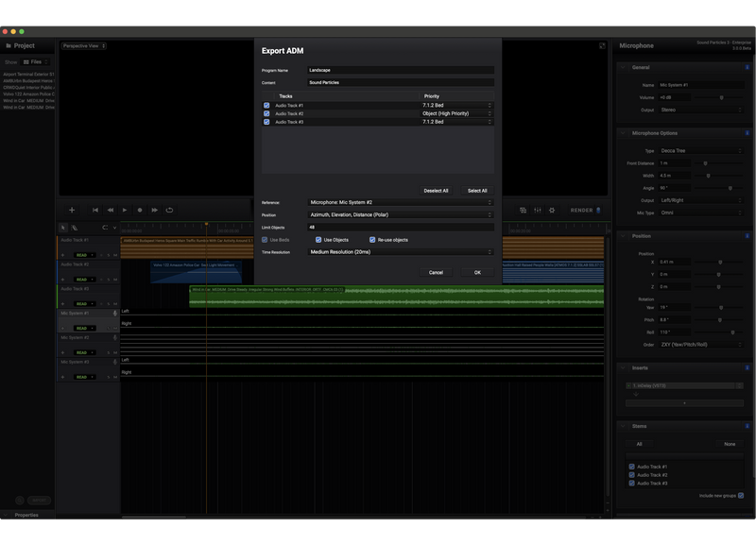Image resolution: width=756 pixels, height=545 pixels.
Task: Click the record button in transport
Action: coord(140,210)
